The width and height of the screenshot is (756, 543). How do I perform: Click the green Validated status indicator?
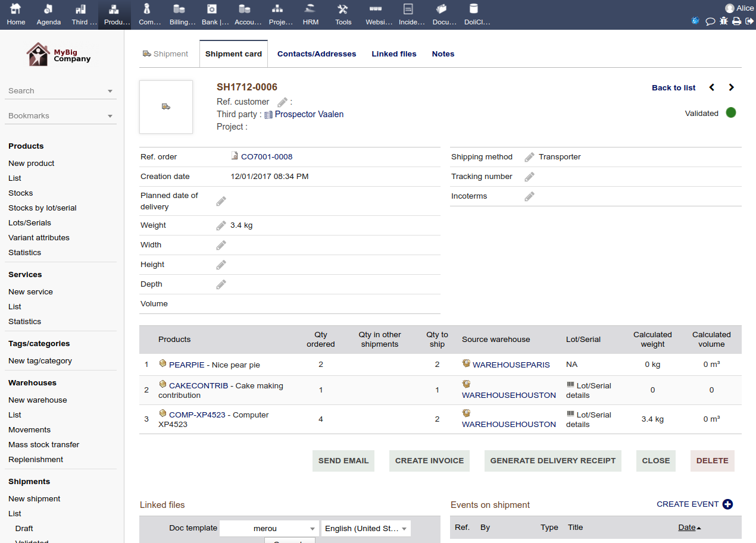731,113
